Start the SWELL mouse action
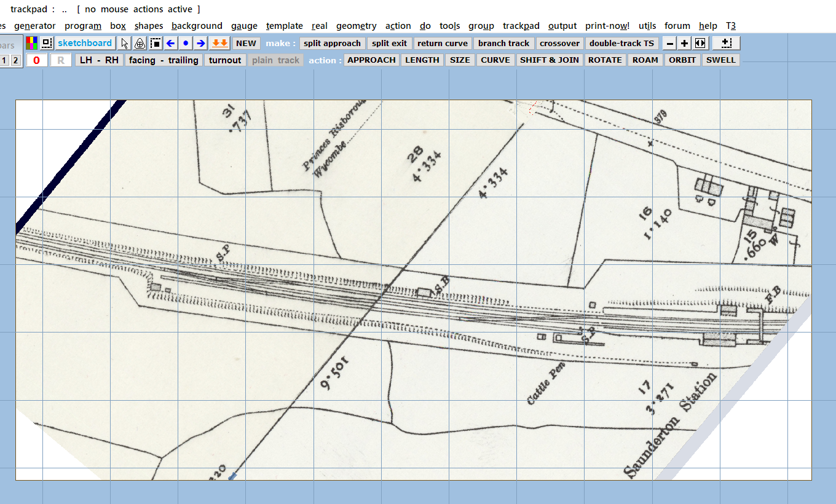The width and height of the screenshot is (836, 504). tap(721, 60)
